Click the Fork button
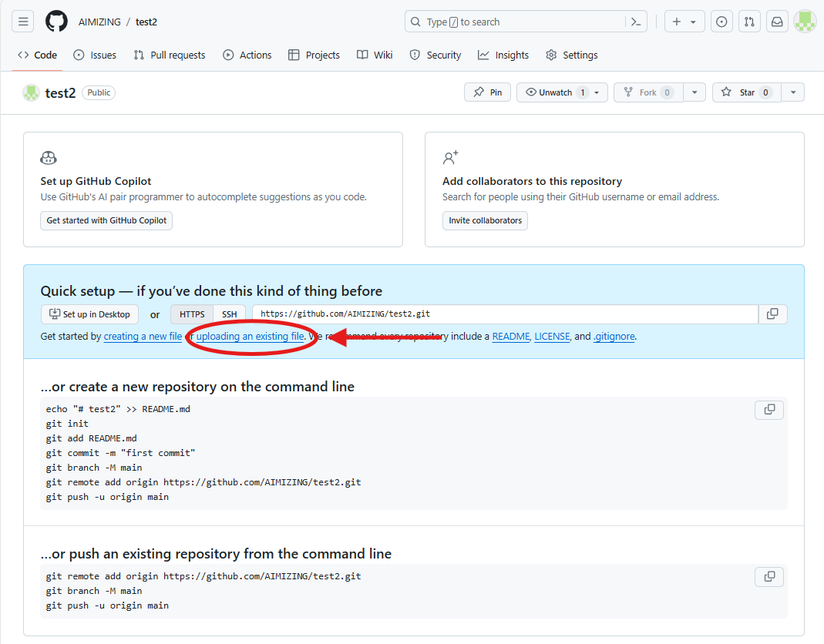 click(648, 92)
